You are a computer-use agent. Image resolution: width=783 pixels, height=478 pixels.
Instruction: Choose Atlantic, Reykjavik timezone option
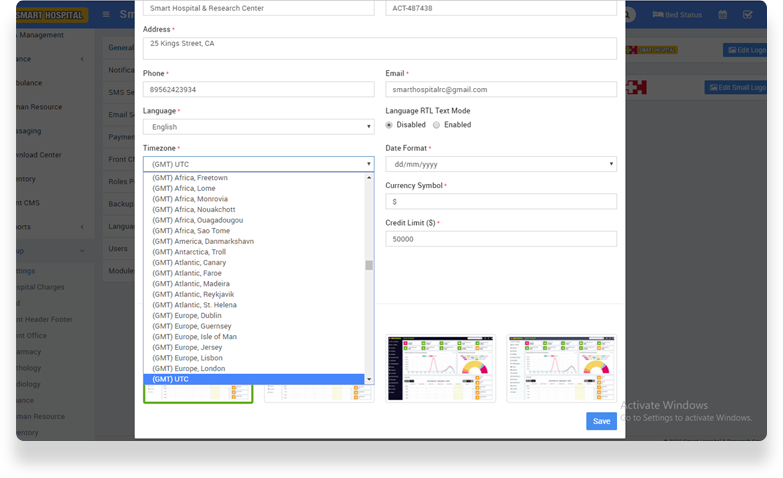(x=194, y=295)
